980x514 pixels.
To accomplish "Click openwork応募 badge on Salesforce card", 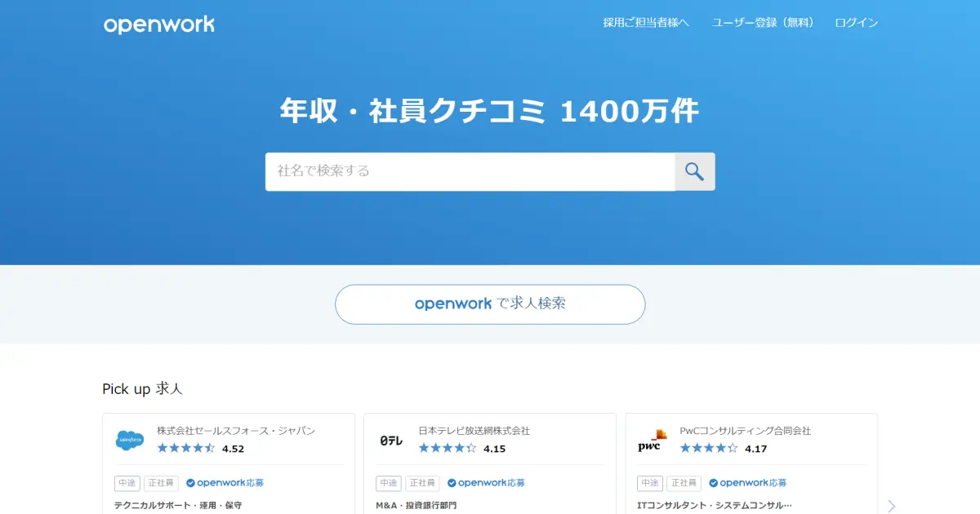I will pos(225,483).
